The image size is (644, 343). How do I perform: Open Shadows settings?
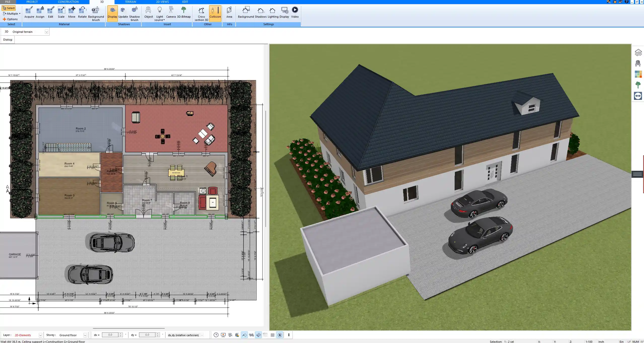click(261, 13)
